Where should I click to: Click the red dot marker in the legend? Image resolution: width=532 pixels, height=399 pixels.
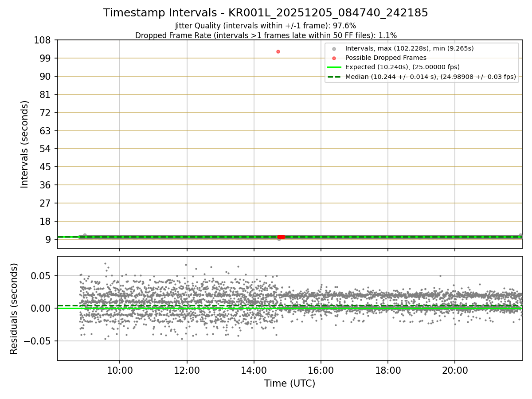coord(334,58)
